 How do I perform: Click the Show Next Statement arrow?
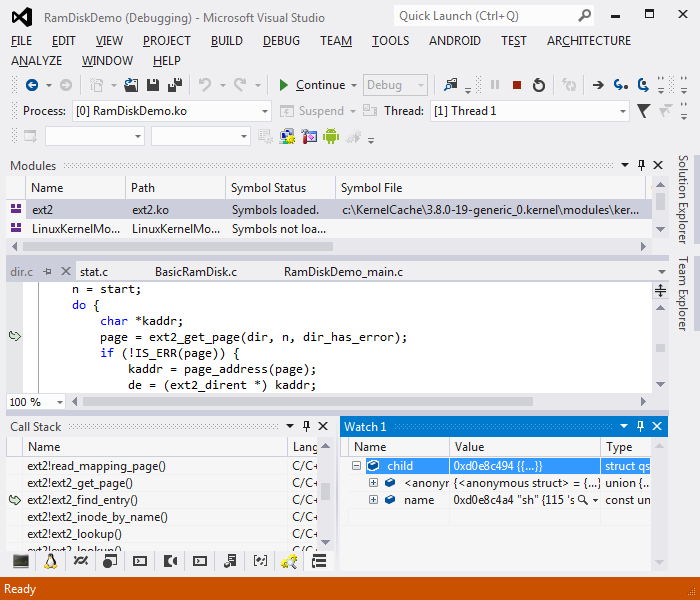[598, 85]
